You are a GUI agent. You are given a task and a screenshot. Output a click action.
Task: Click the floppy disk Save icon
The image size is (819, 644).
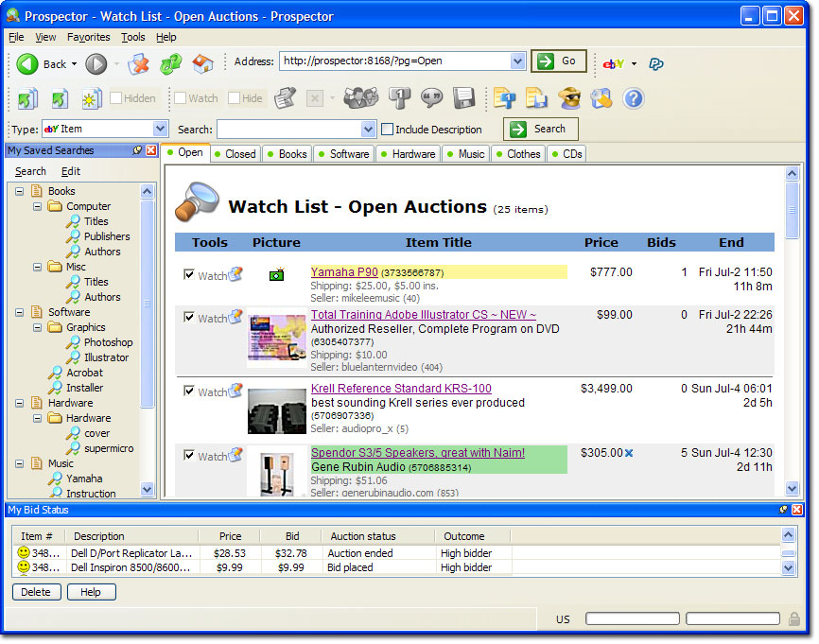tap(462, 98)
